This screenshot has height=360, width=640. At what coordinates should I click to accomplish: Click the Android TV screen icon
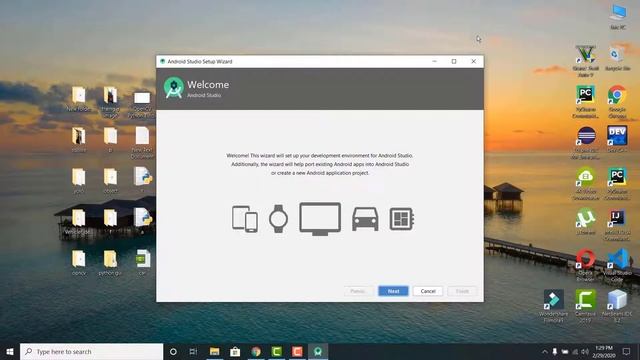point(320,219)
